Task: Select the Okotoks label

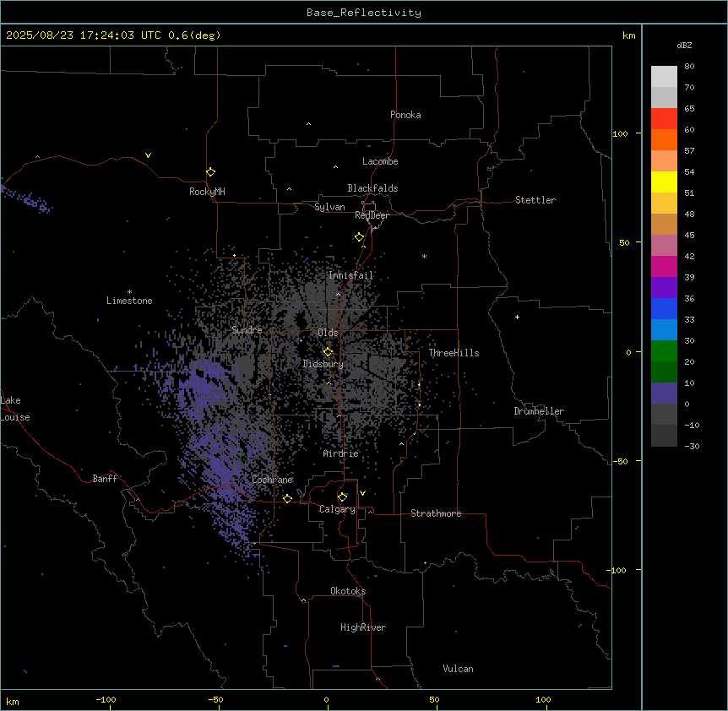Action: click(x=348, y=591)
